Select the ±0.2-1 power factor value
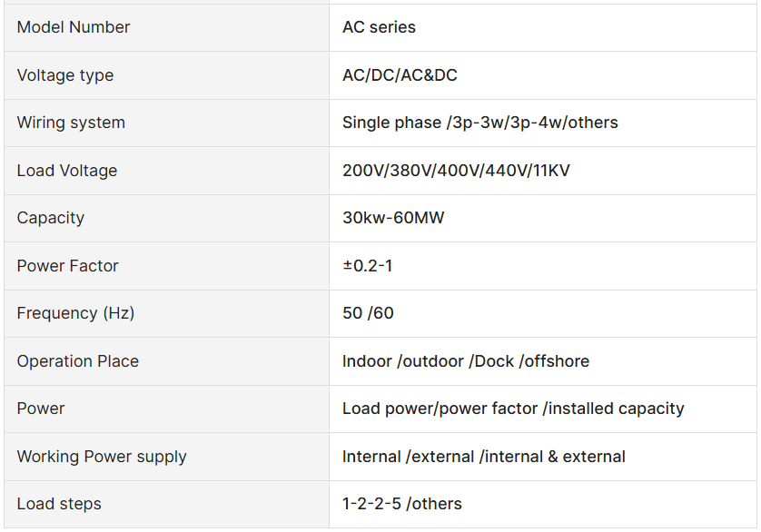The width and height of the screenshot is (761, 532). pyautogui.click(x=368, y=266)
